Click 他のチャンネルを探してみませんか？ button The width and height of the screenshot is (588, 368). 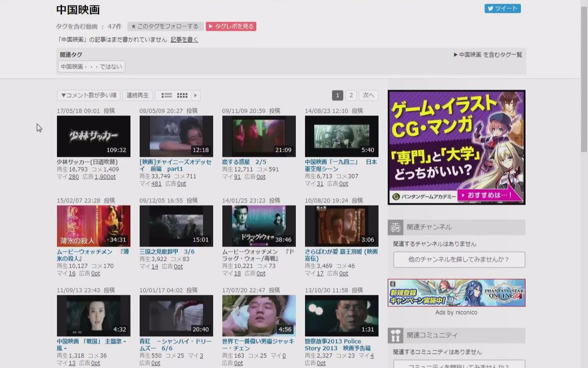point(459,259)
